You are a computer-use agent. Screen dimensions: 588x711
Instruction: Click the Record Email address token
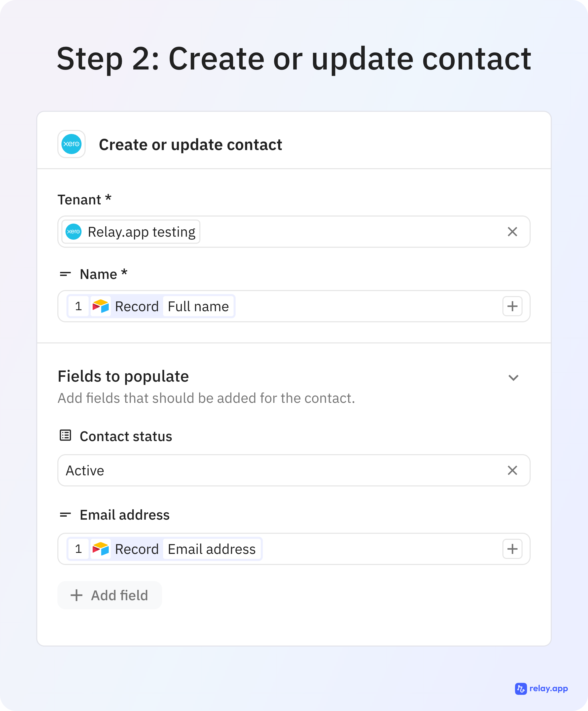click(x=164, y=549)
